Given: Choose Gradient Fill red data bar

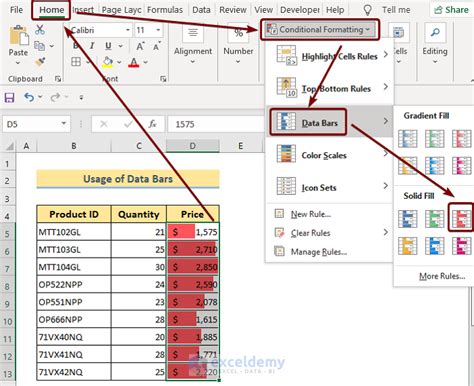Looking at the screenshot, I should click(x=461, y=139).
